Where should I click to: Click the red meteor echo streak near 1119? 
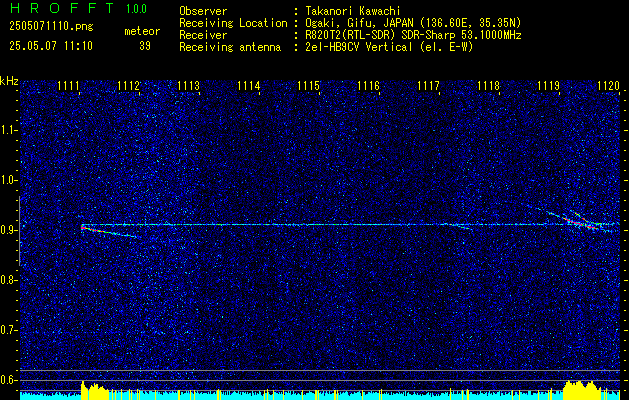580,223
